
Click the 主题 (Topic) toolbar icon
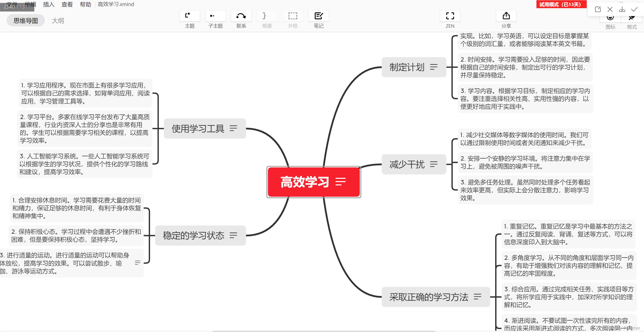tap(189, 16)
